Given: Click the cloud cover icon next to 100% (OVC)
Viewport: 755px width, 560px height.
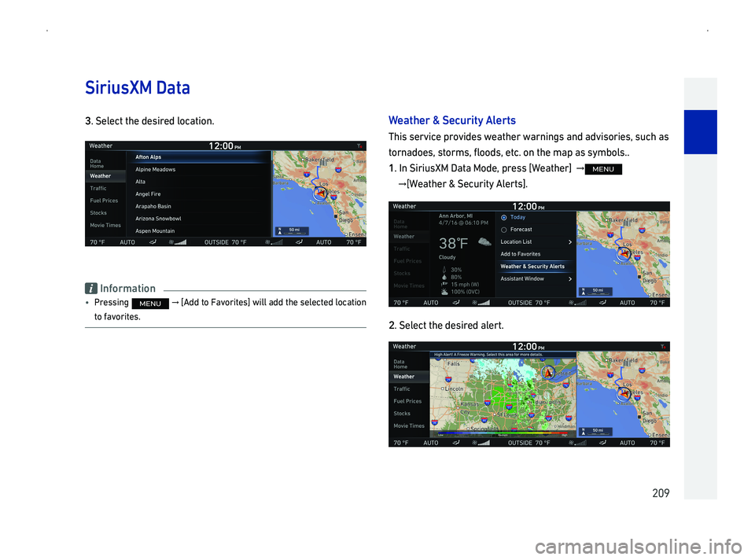Looking at the screenshot, I should pos(444,292).
